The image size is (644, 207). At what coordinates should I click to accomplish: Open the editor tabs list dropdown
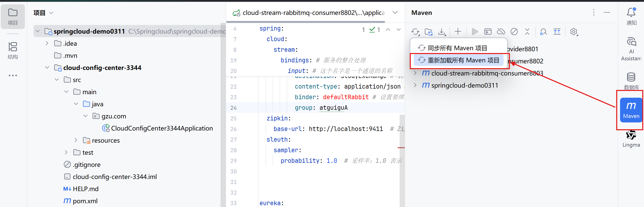[395, 13]
